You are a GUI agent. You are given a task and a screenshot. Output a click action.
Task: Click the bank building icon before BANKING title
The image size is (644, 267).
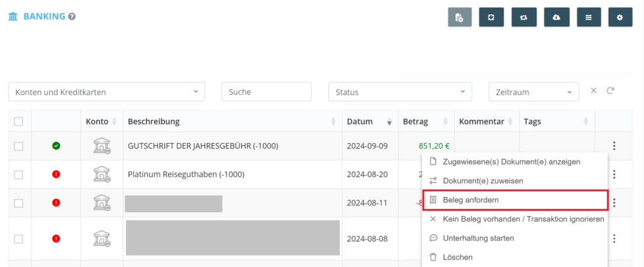point(13,17)
